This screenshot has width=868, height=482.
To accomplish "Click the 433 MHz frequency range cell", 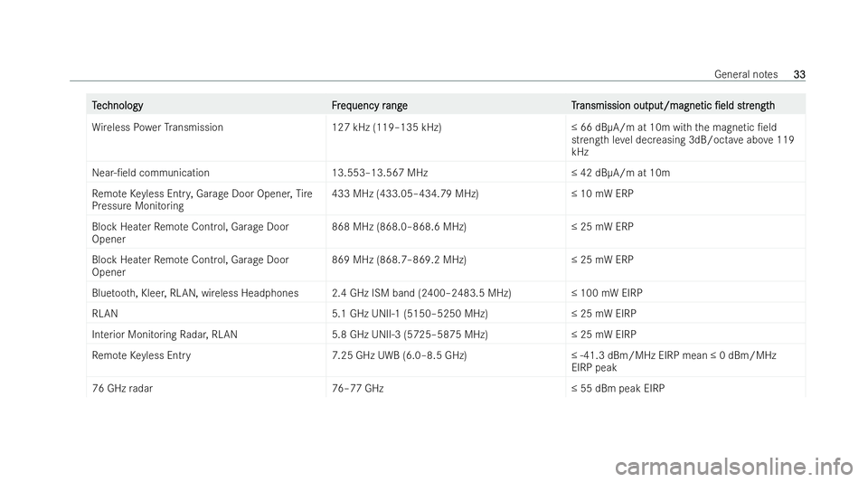I will click(x=405, y=194).
